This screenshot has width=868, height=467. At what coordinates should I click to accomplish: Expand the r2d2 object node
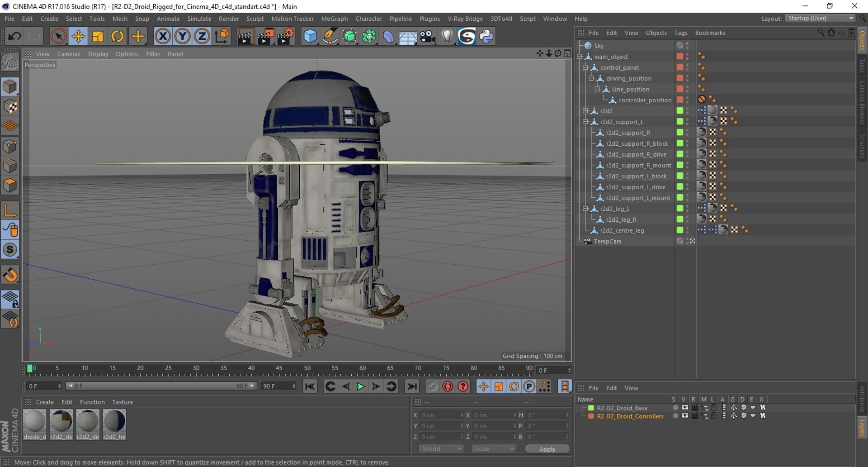pos(585,111)
